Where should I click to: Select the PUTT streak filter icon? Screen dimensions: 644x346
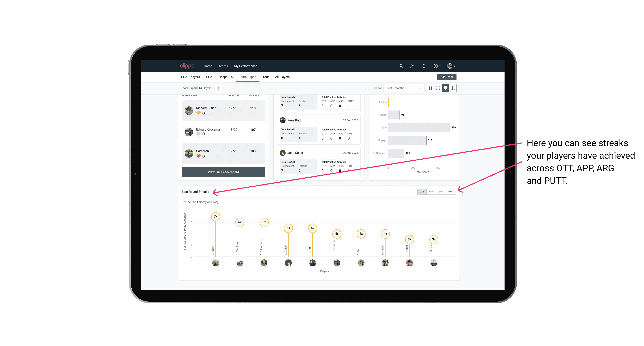451,191
